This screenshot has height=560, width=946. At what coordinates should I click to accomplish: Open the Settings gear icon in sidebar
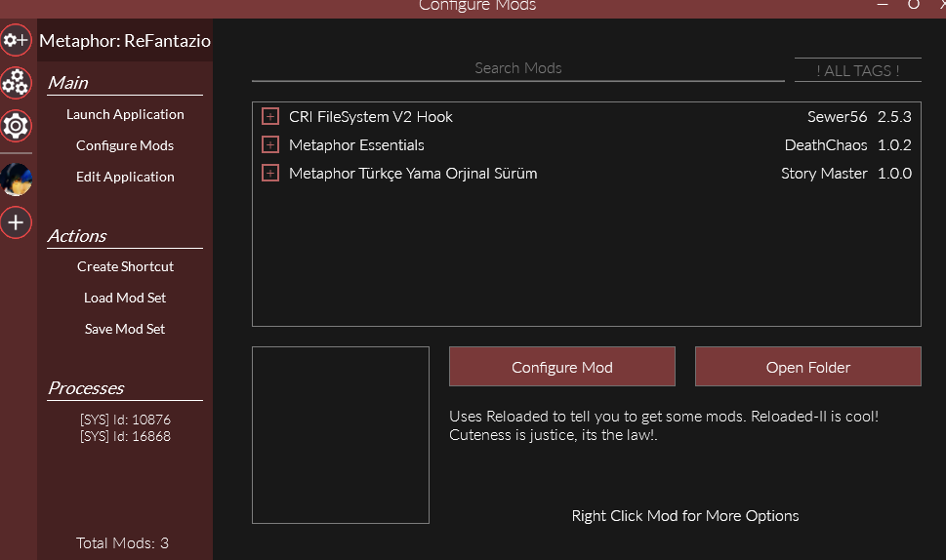pyautogui.click(x=16, y=126)
